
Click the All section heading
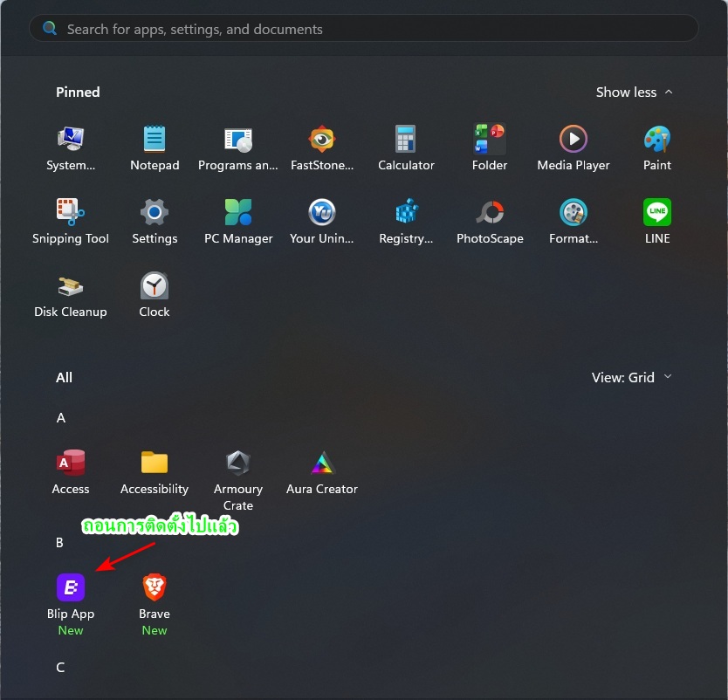point(64,377)
